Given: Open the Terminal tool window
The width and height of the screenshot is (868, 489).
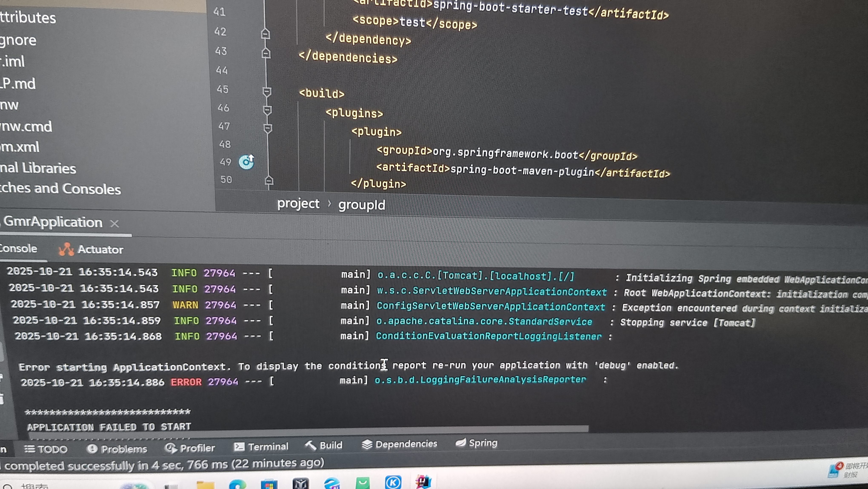Looking at the screenshot, I should (x=261, y=446).
